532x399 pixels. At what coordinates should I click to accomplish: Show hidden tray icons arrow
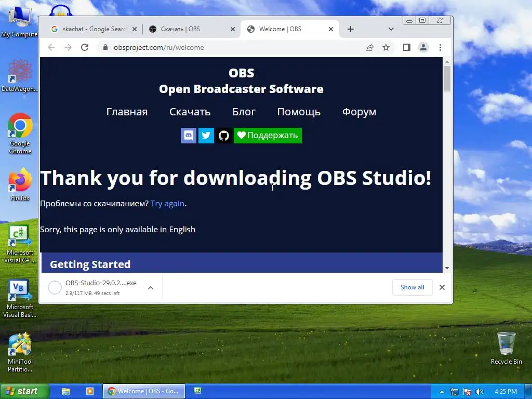click(x=442, y=392)
